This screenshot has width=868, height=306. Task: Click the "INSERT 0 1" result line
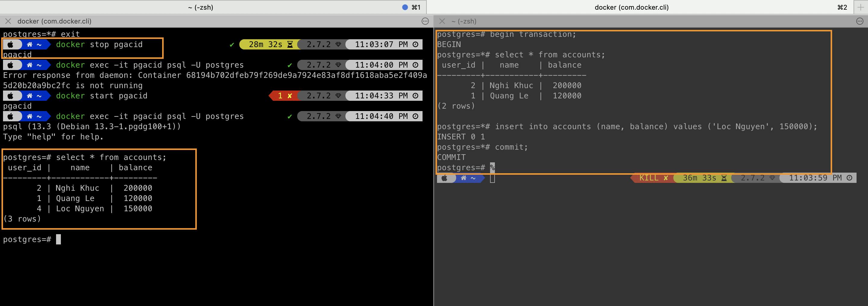pyautogui.click(x=461, y=137)
